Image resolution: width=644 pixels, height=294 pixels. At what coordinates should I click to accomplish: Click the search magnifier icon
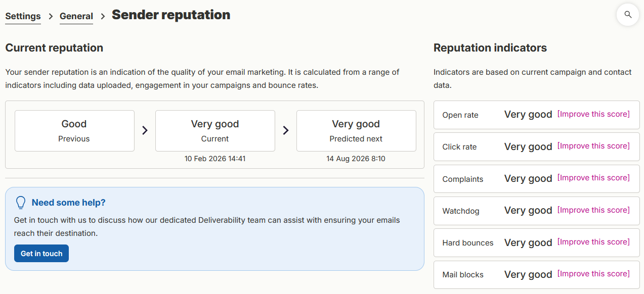coord(628,15)
